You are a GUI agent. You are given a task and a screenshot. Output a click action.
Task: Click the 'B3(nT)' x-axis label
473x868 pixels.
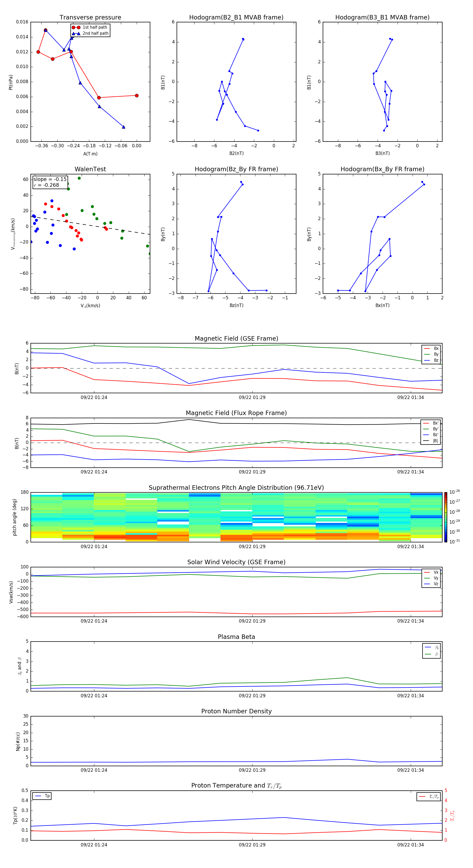click(382, 153)
